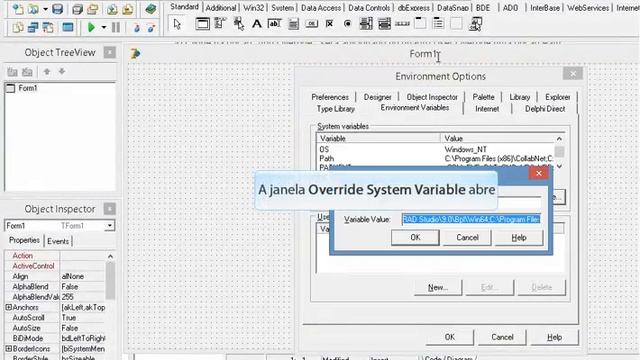This screenshot has width=640, height=360.
Task: Pick the ComboBox component in palette
Action: pos(384,24)
